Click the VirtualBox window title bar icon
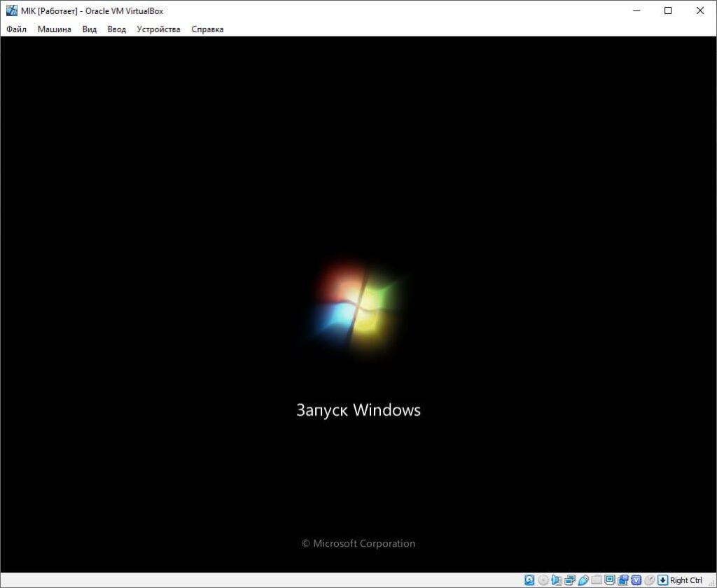 click(x=12, y=10)
